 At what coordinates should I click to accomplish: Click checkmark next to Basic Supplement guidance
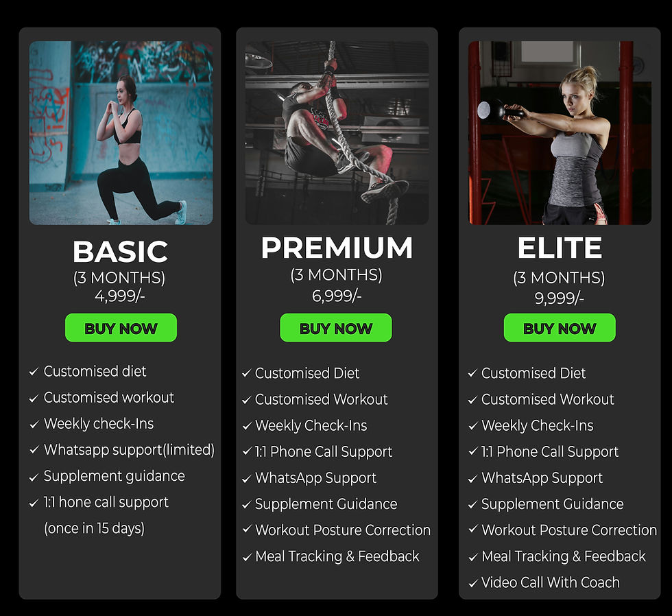34,477
